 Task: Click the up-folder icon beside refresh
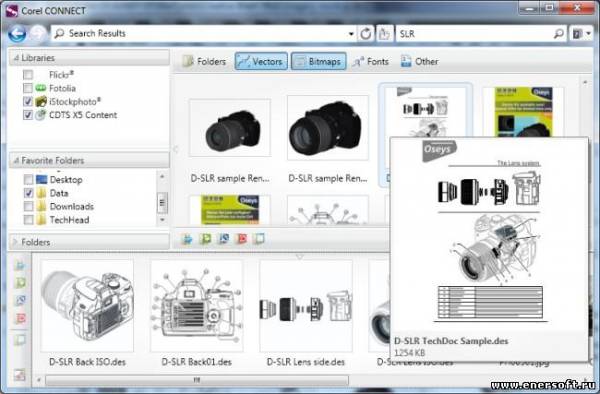click(x=384, y=34)
